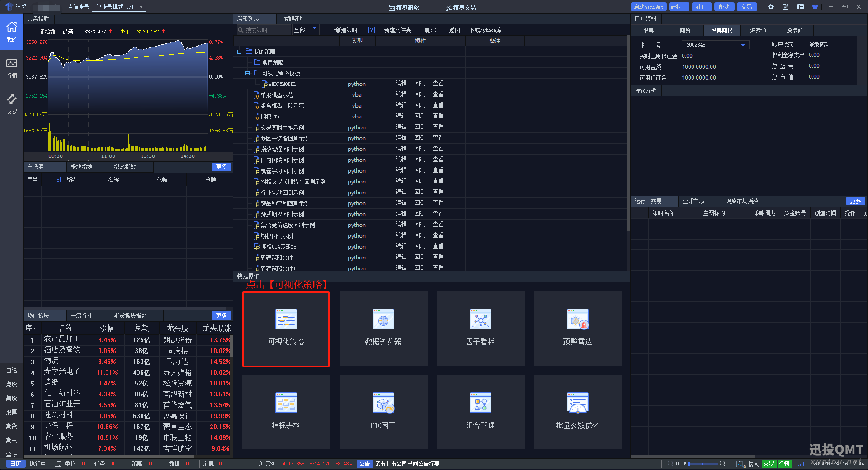
Task: Open the 预警雷达 tile
Action: [577, 329]
